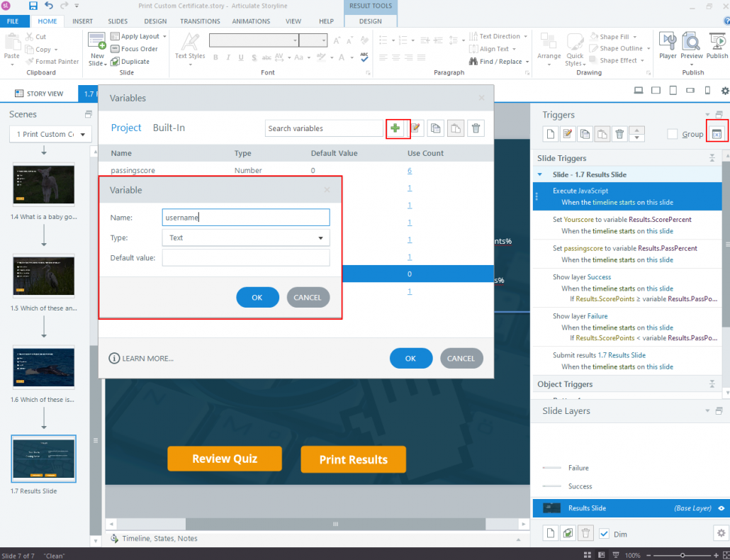Click the Player icon in Publish group

pyautogui.click(x=668, y=46)
